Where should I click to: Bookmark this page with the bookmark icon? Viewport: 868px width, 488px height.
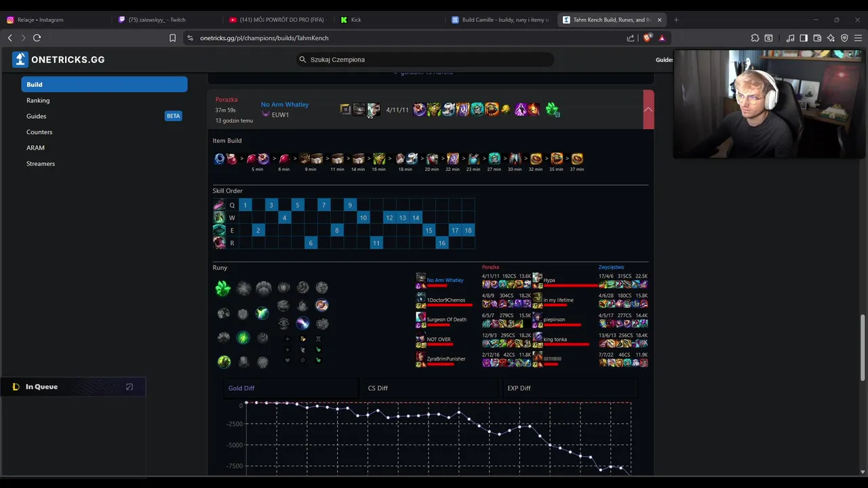tap(172, 38)
